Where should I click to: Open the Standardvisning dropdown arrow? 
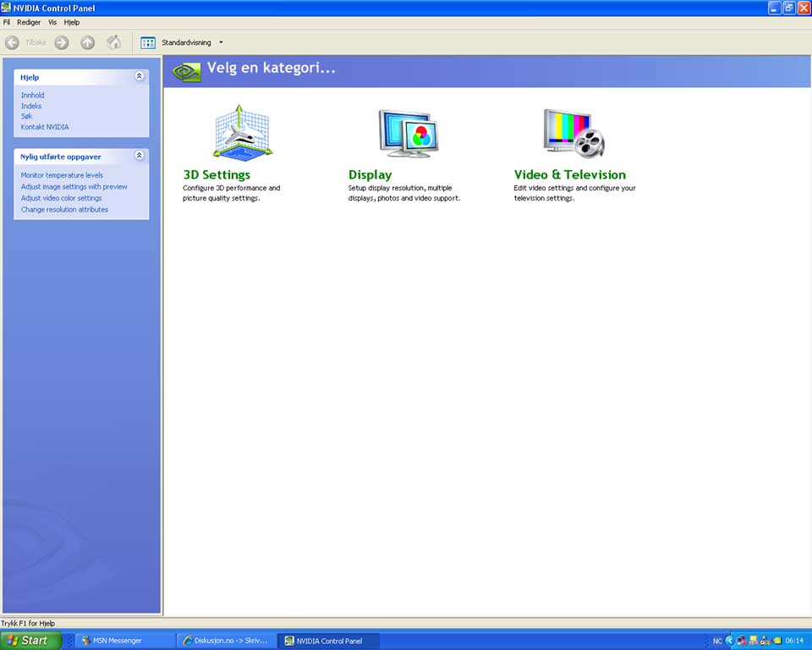coord(221,42)
